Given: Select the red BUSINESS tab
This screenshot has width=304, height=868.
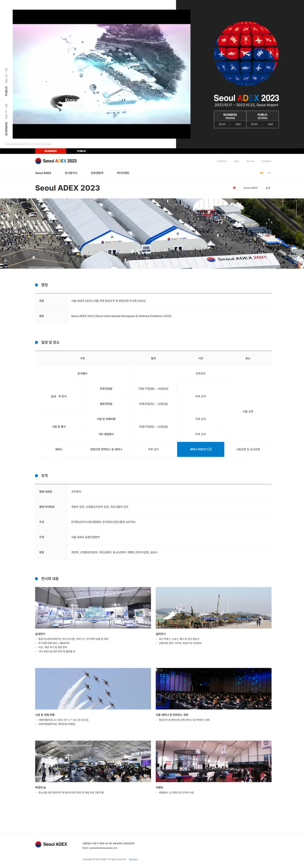Looking at the screenshot, I should (x=50, y=151).
